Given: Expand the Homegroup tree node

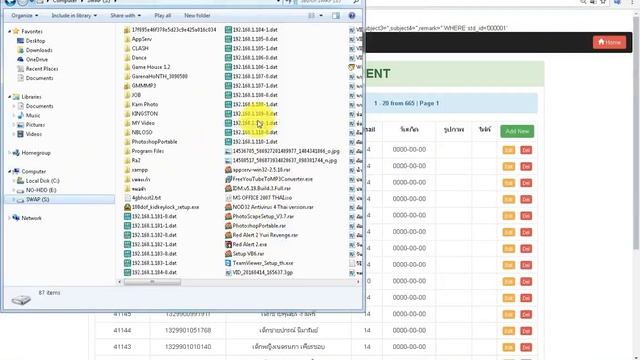Looking at the screenshot, I should [x=9, y=153].
